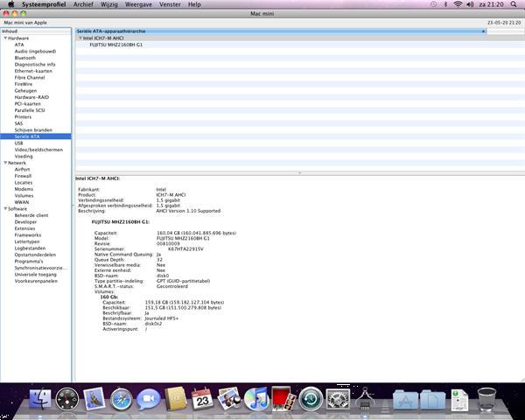525x420 pixels.
Task: Launch Safari from the Dock
Action: [122, 399]
